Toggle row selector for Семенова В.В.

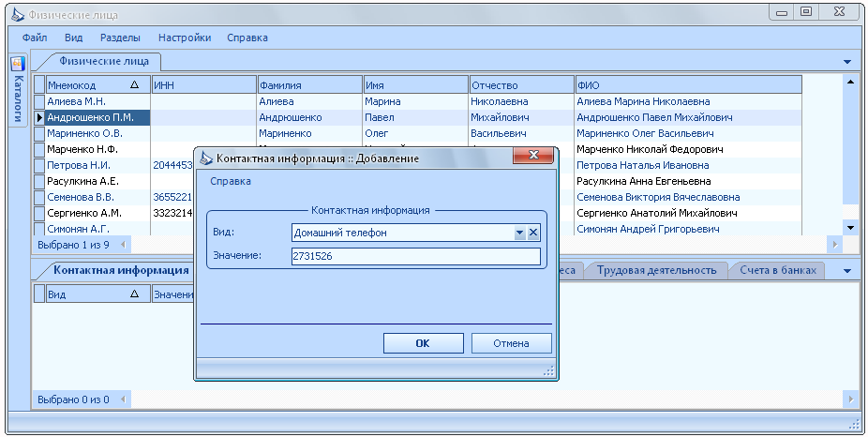point(39,197)
